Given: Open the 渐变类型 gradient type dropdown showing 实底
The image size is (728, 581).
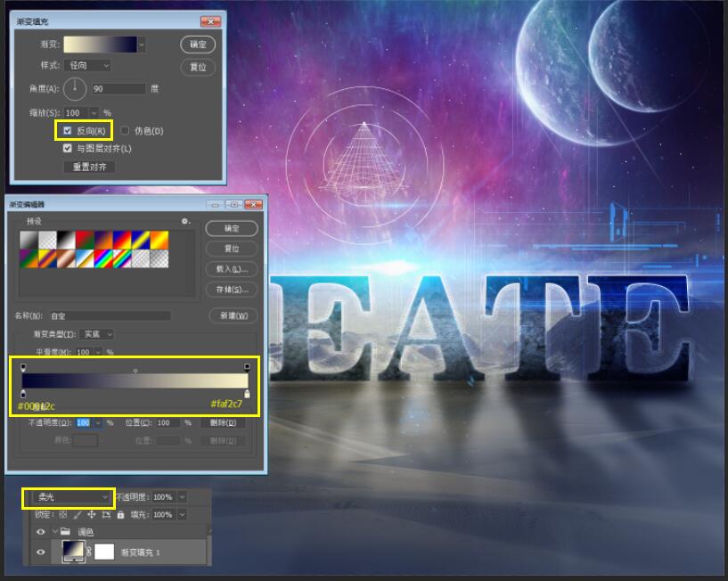Looking at the screenshot, I should click(96, 334).
